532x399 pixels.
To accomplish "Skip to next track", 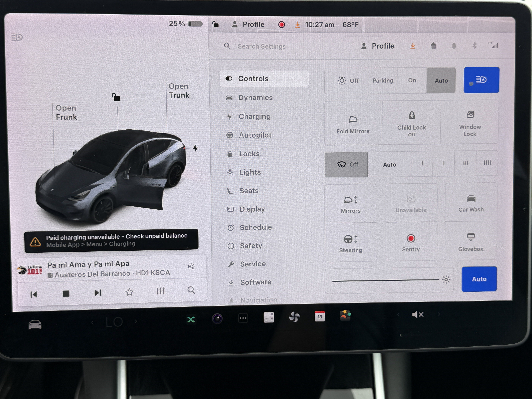I will click(98, 293).
